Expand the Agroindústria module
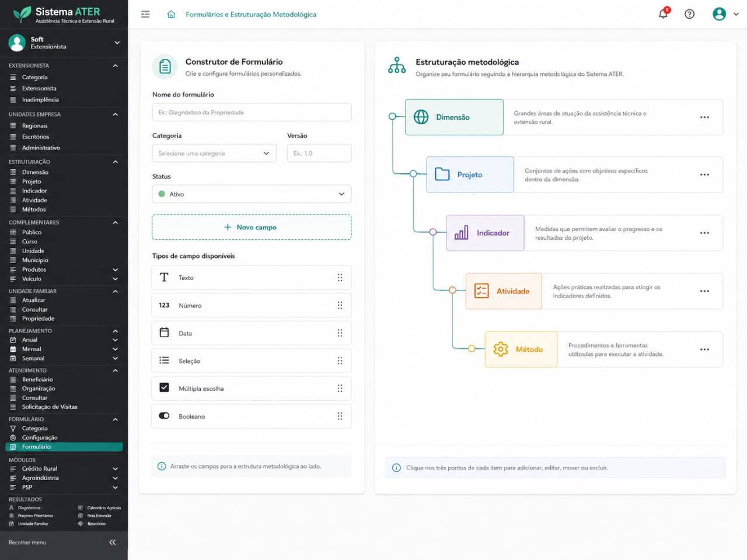Image resolution: width=747 pixels, height=560 pixels. click(115, 478)
